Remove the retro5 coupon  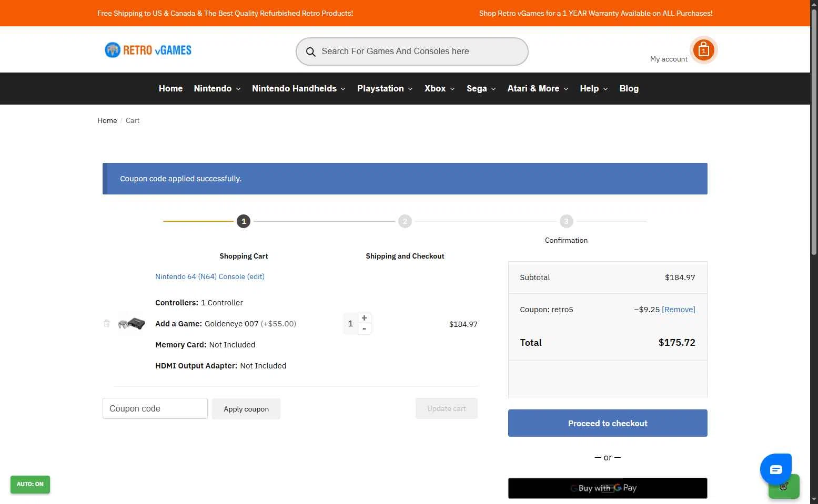tap(679, 310)
